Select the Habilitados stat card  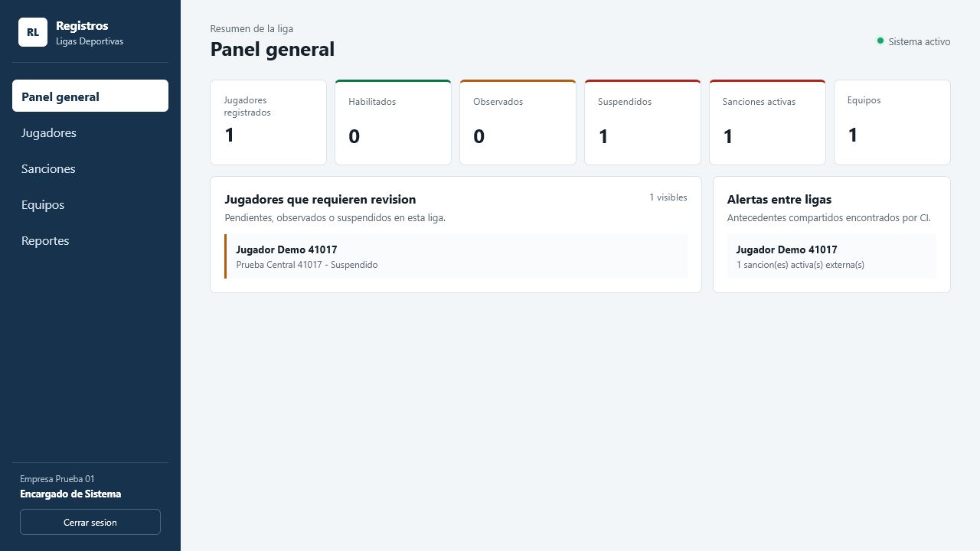(393, 122)
